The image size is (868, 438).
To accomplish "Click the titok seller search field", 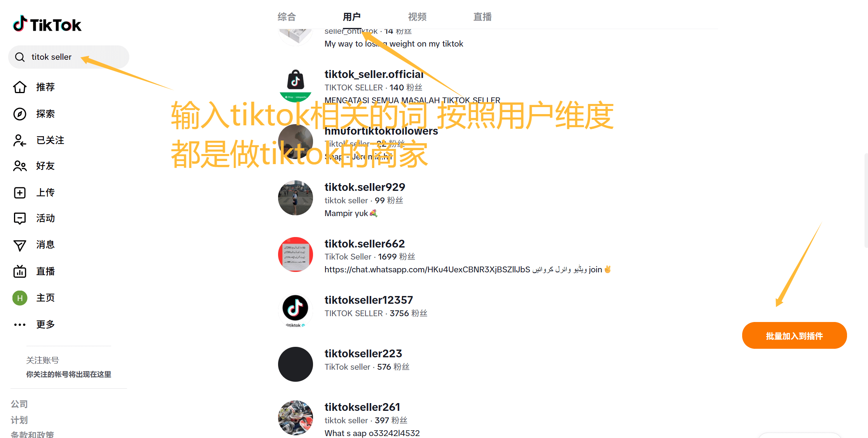I will point(69,57).
